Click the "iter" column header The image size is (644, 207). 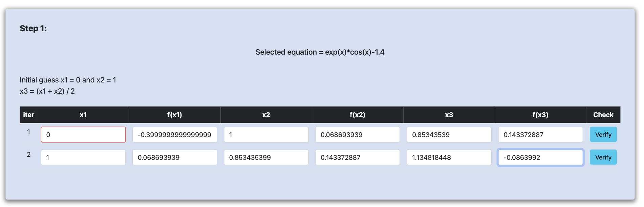point(29,115)
